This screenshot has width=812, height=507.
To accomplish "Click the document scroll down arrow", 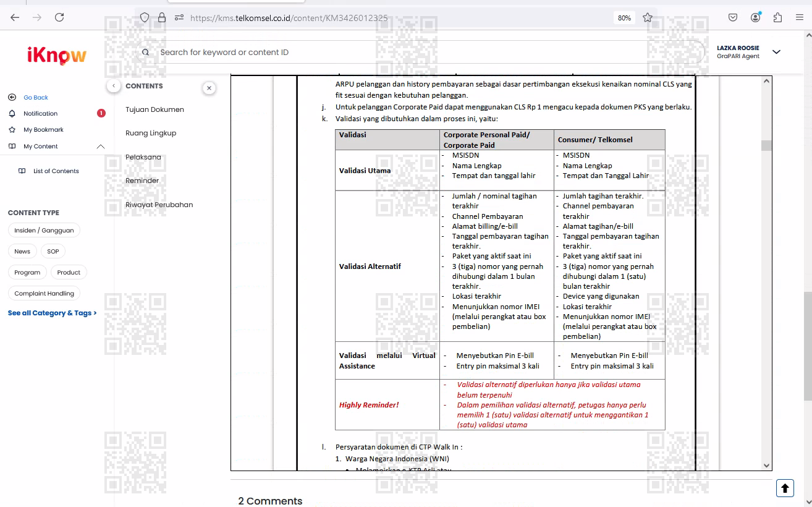I will [x=767, y=466].
